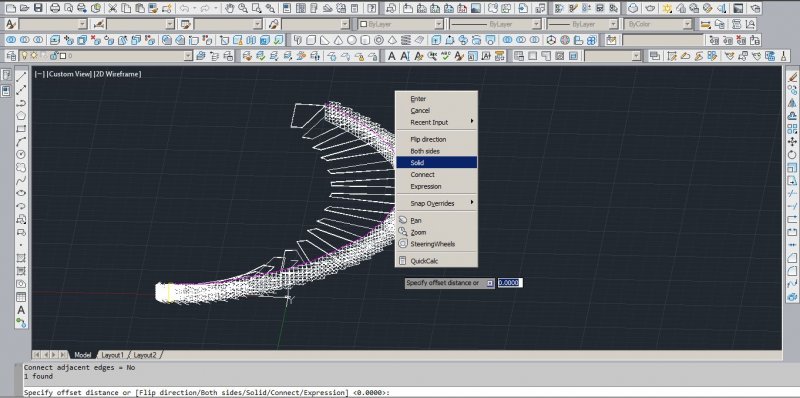Choose Connect in the context menu
The height and width of the screenshot is (398, 800).
(436, 175)
